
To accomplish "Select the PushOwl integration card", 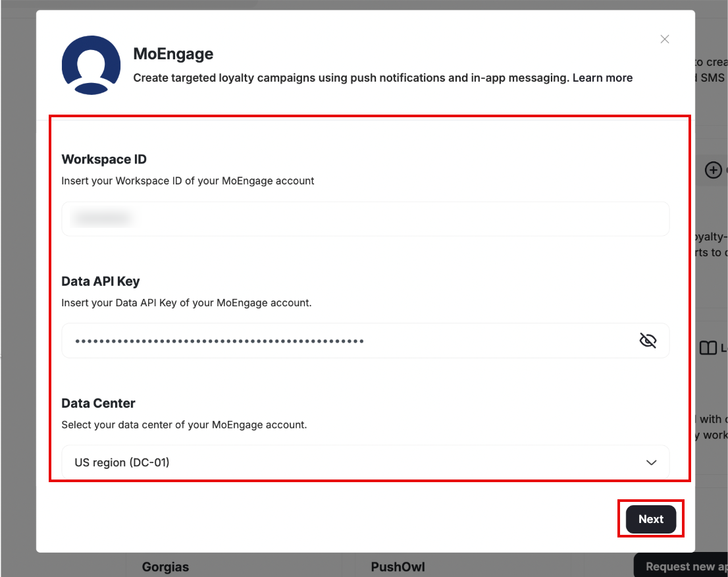I will (x=397, y=566).
